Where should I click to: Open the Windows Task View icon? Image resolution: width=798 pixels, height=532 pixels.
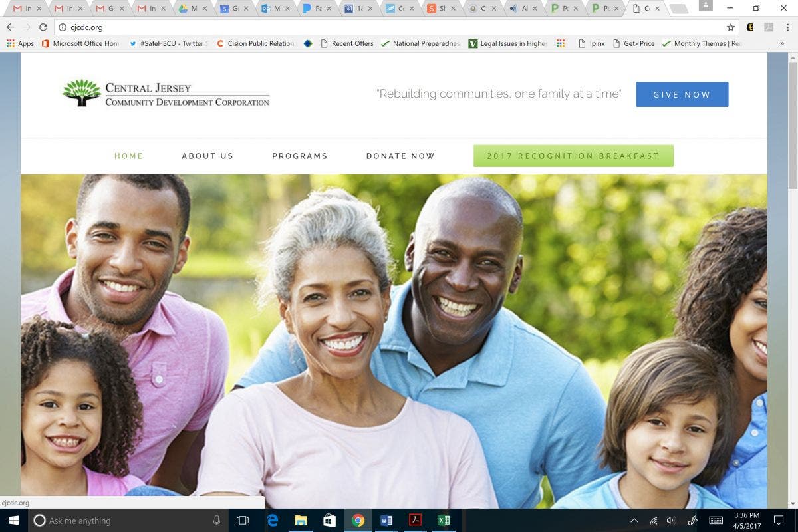(243, 520)
